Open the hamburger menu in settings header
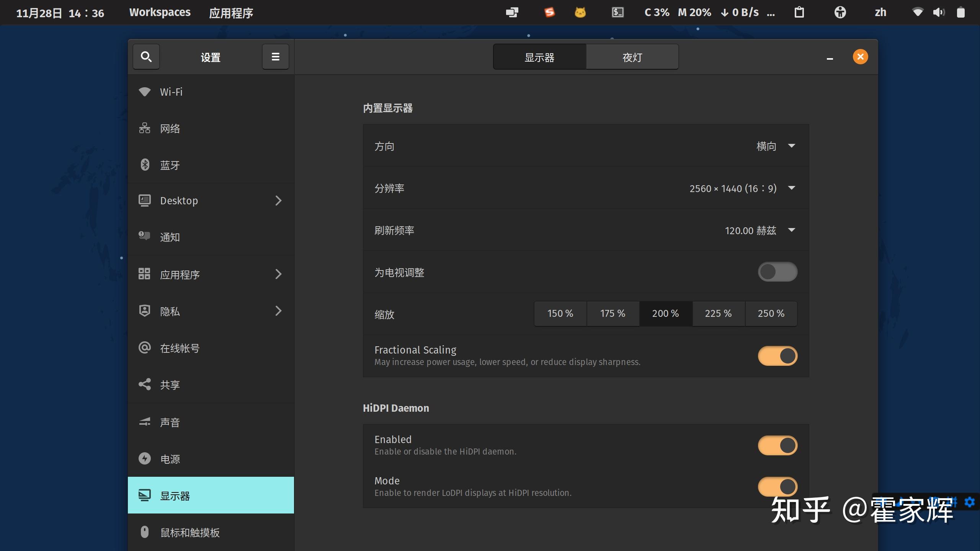980x551 pixels. tap(275, 57)
